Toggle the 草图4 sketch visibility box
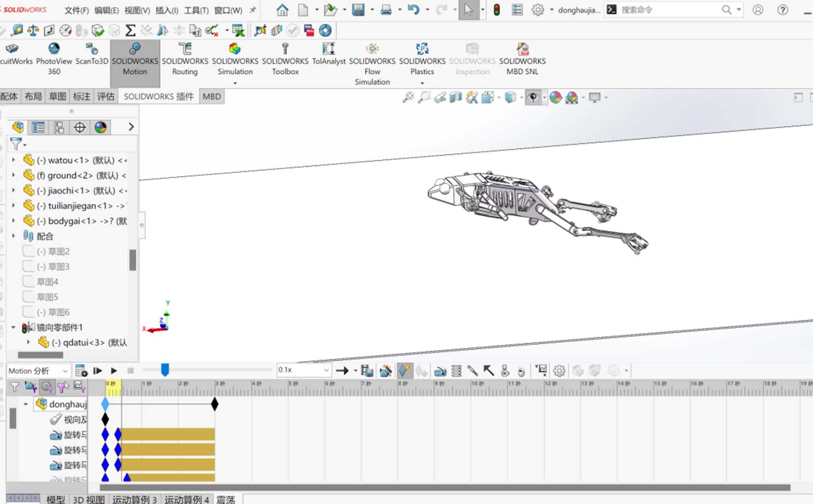The image size is (813, 504). (x=28, y=282)
